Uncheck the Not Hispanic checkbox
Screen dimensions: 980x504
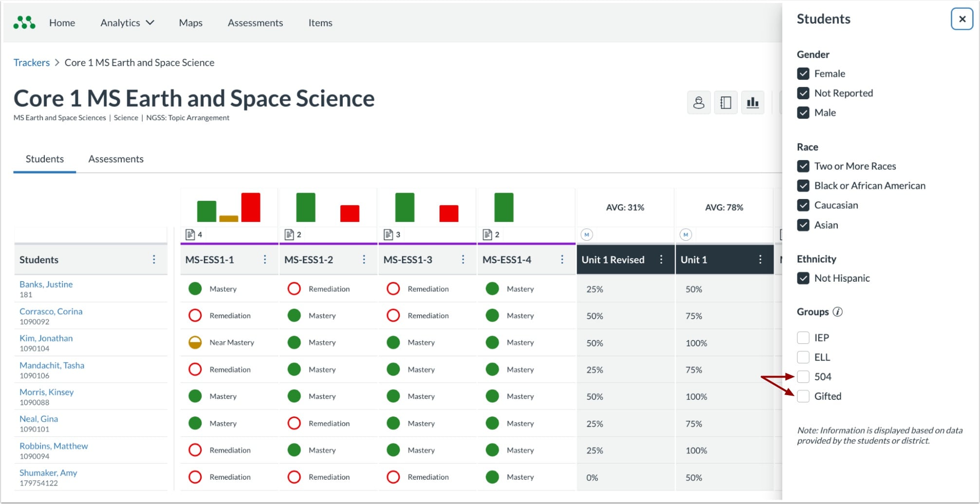[x=803, y=278]
